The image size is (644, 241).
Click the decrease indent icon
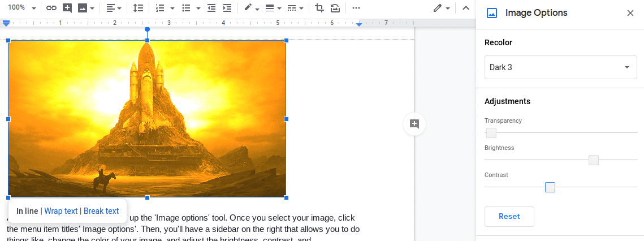coord(211,8)
